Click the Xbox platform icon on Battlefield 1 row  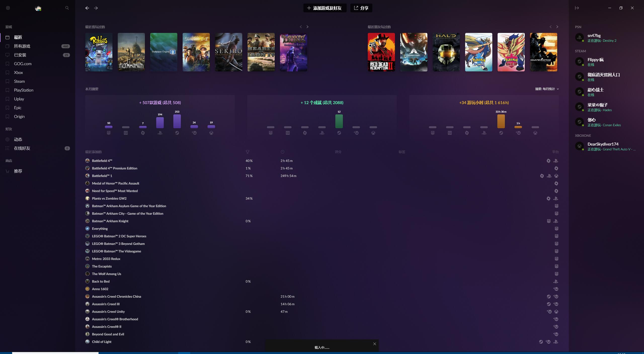point(556,176)
